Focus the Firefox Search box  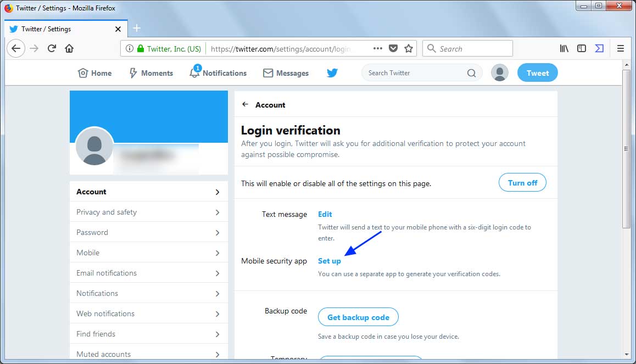[x=468, y=49]
